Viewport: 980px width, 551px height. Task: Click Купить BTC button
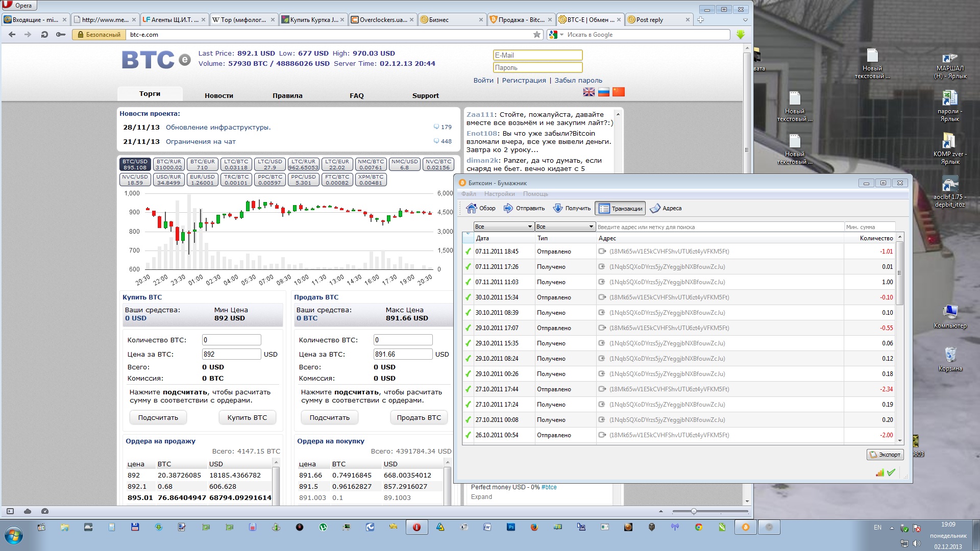click(x=247, y=417)
